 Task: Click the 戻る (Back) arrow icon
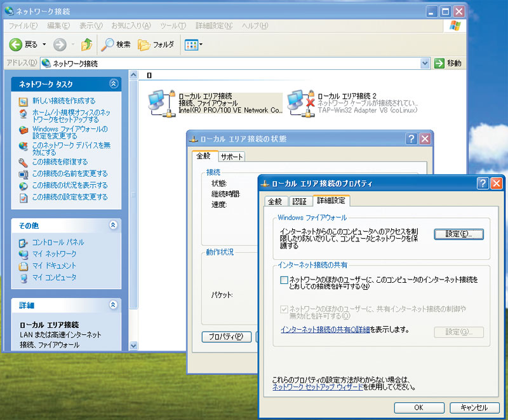tap(14, 44)
